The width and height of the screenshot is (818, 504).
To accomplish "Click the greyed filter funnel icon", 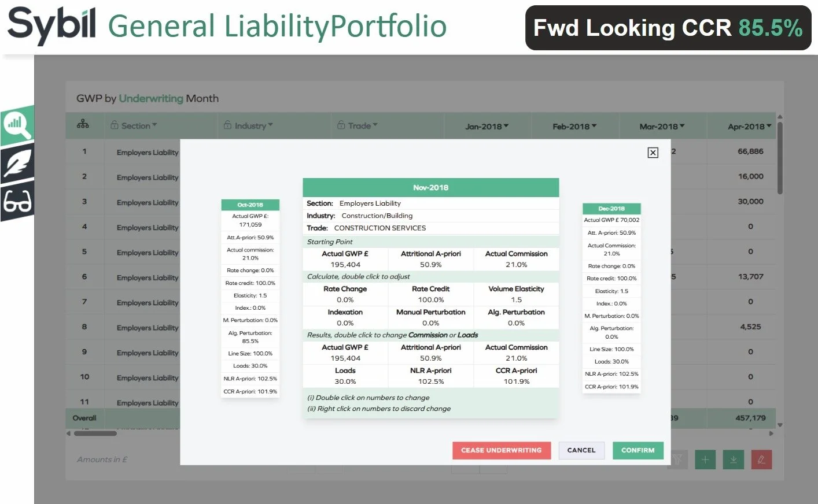I will [677, 459].
